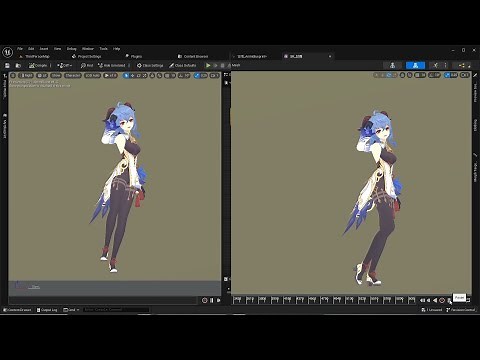Click the green Play button in toolbar
The height and width of the screenshot is (360, 480).
(208, 65)
